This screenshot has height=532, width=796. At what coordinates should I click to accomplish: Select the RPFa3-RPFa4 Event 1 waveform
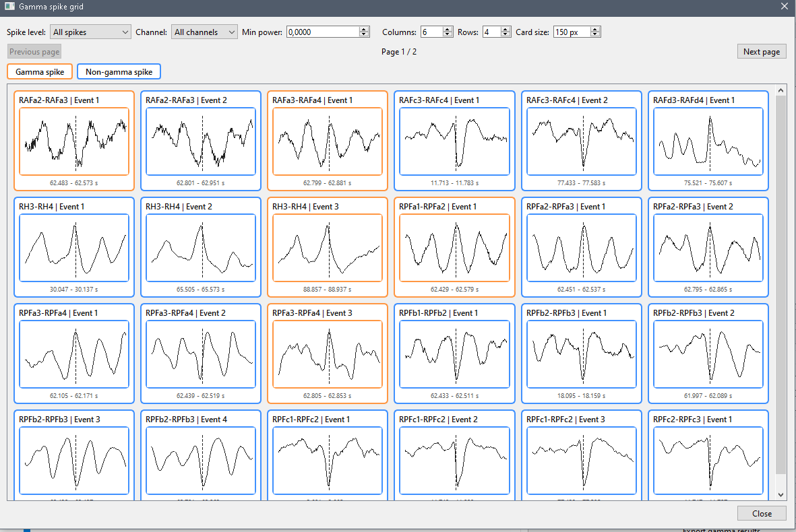coord(74,354)
